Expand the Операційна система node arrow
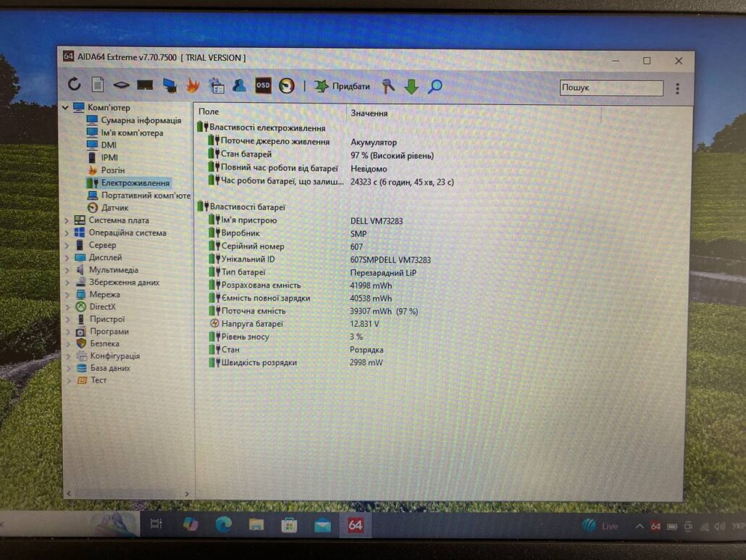 pyautogui.click(x=67, y=233)
